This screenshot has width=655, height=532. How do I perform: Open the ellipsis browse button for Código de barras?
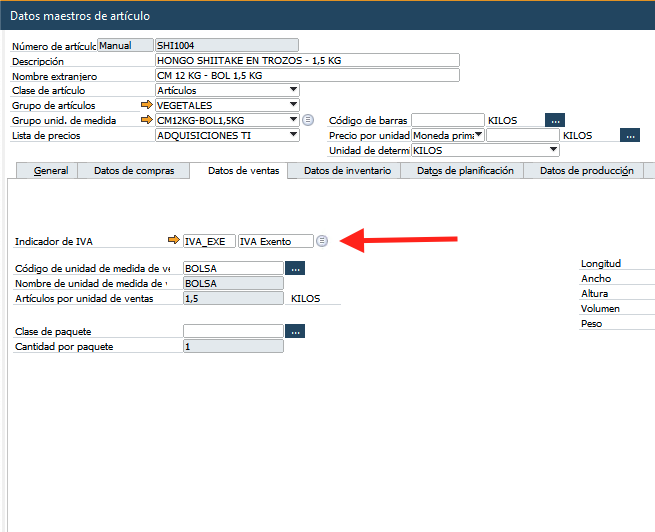(x=554, y=120)
